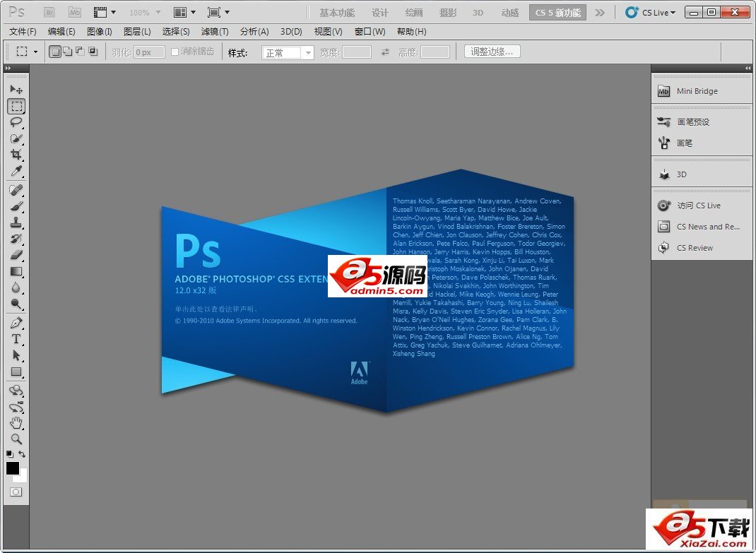Open the 滤镜(T) Filter menu
Viewport: 756px width, 553px height.
tap(215, 32)
